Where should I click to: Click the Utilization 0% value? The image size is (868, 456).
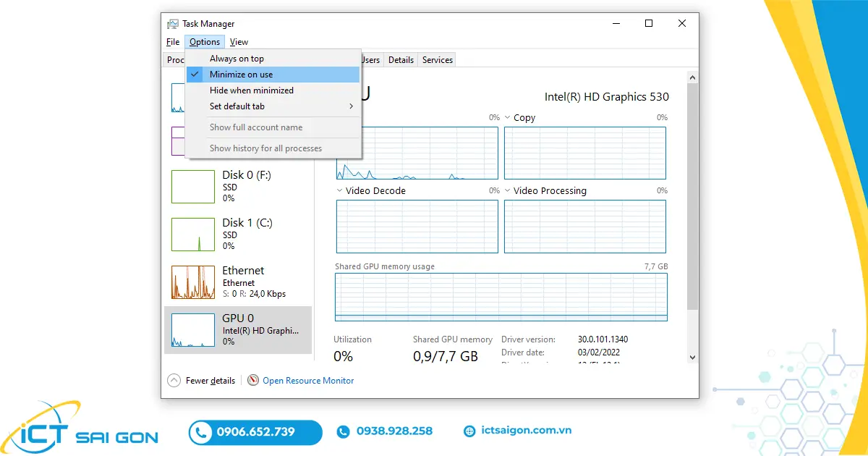click(x=343, y=356)
